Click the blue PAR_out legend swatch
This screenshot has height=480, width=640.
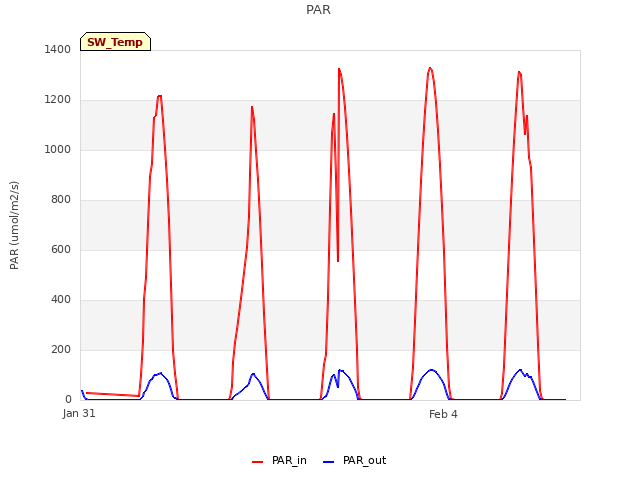click(x=329, y=462)
